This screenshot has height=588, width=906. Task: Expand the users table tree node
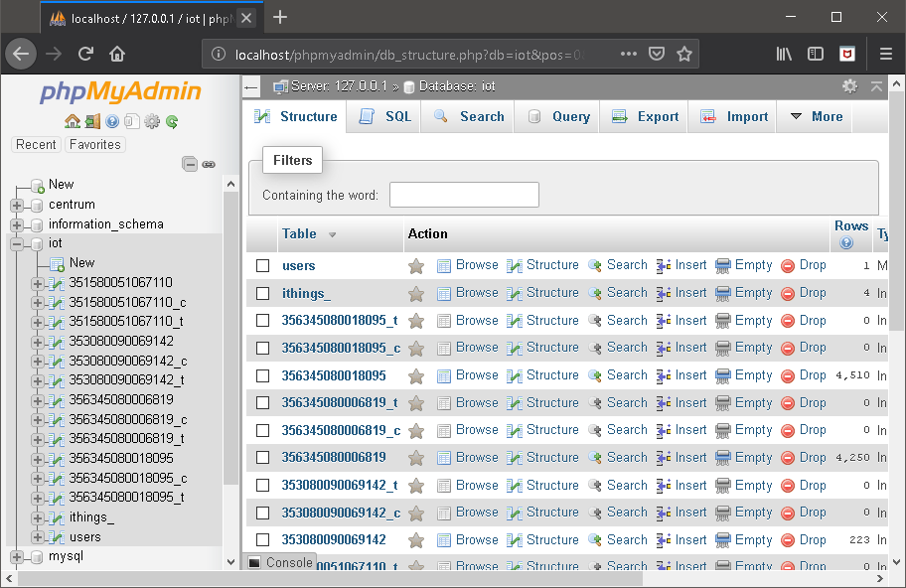38,537
